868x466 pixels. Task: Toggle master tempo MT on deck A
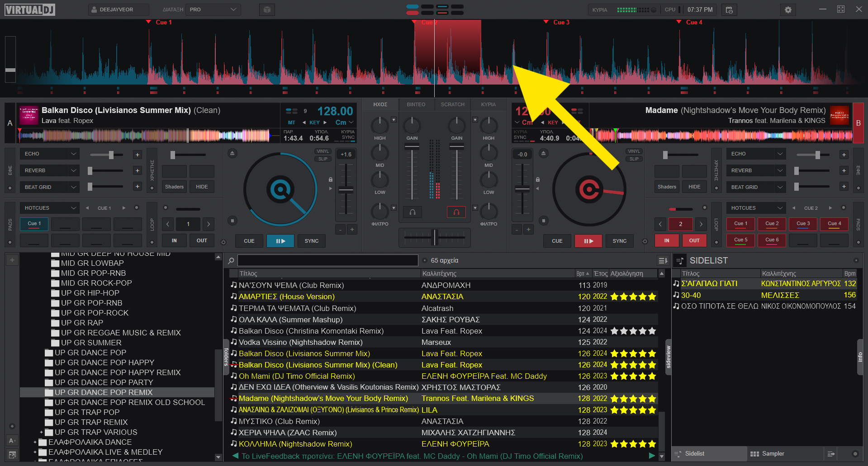click(291, 122)
